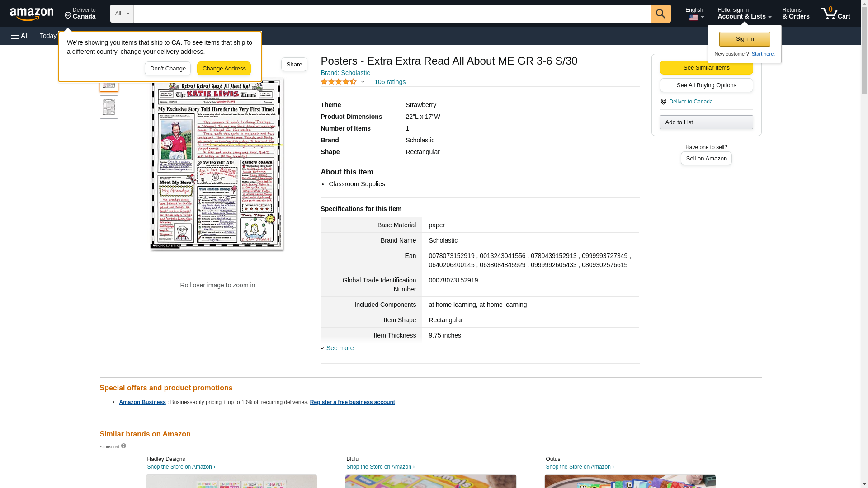Open Returns & Orders

coord(796,14)
